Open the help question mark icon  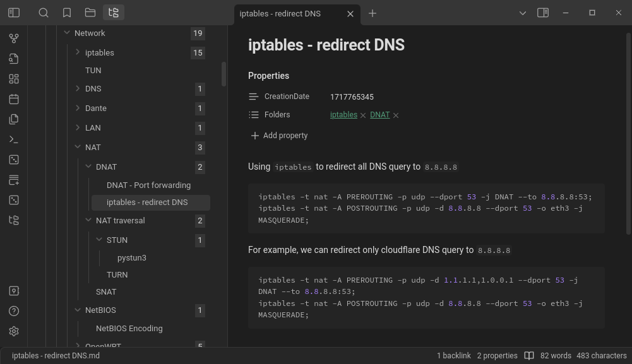(14, 311)
